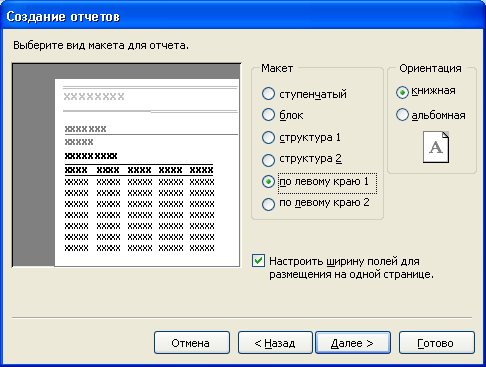Choose the блок layout radio button
The image size is (486, 367).
click(268, 115)
